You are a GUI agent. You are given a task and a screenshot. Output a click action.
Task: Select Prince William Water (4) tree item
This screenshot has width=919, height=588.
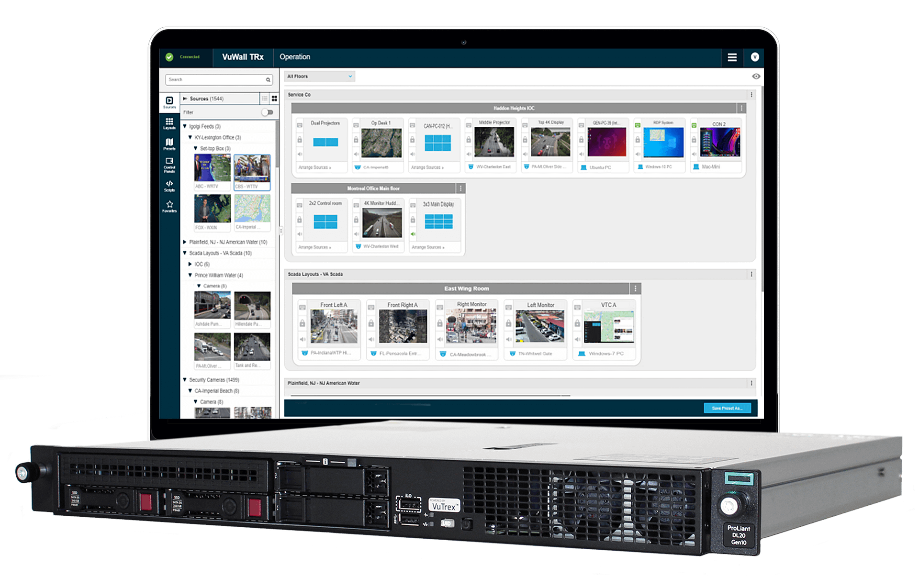(219, 275)
